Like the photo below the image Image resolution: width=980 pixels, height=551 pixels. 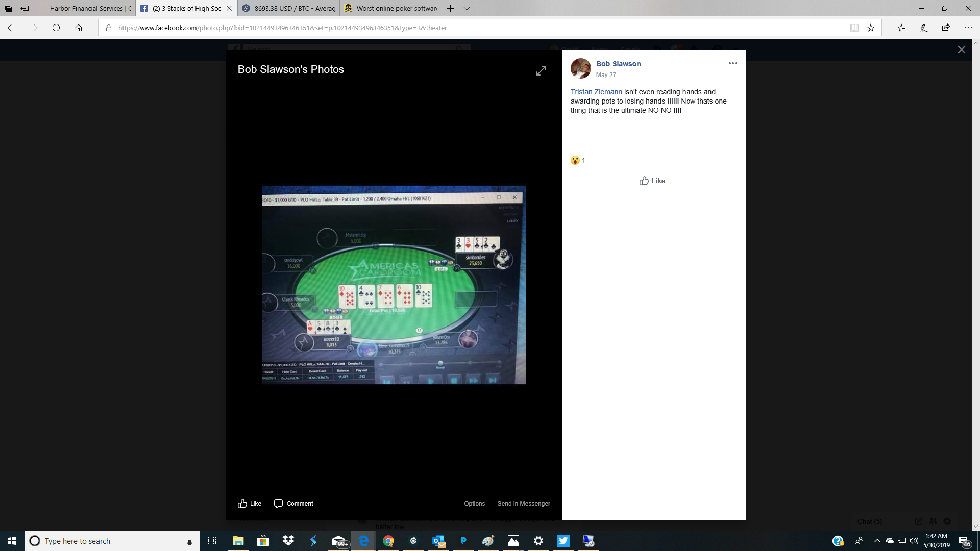(250, 504)
